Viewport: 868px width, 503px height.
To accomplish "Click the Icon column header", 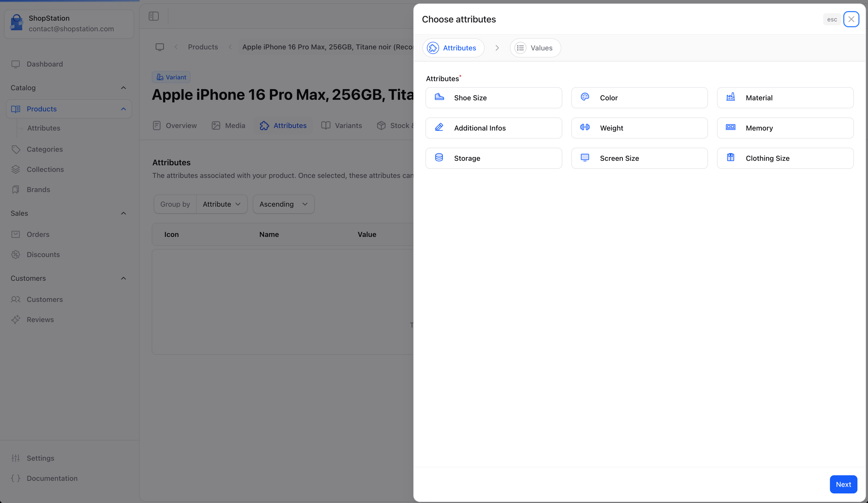I will 171,234.
